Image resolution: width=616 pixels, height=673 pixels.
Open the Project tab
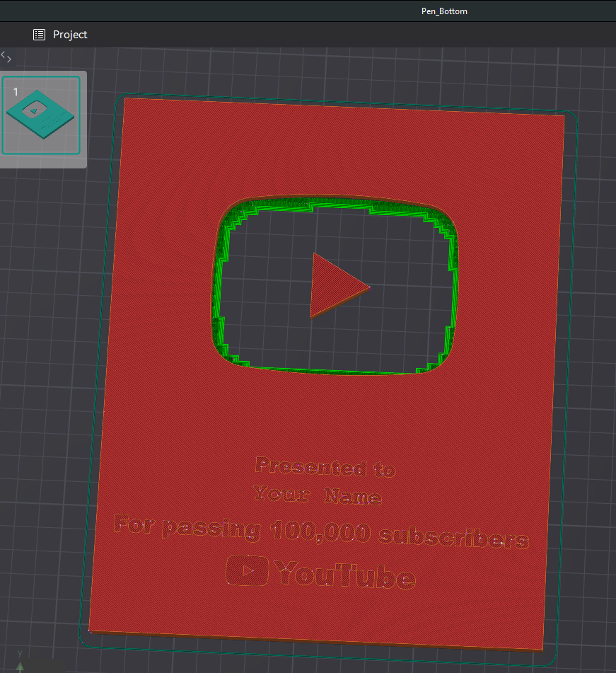[x=60, y=35]
